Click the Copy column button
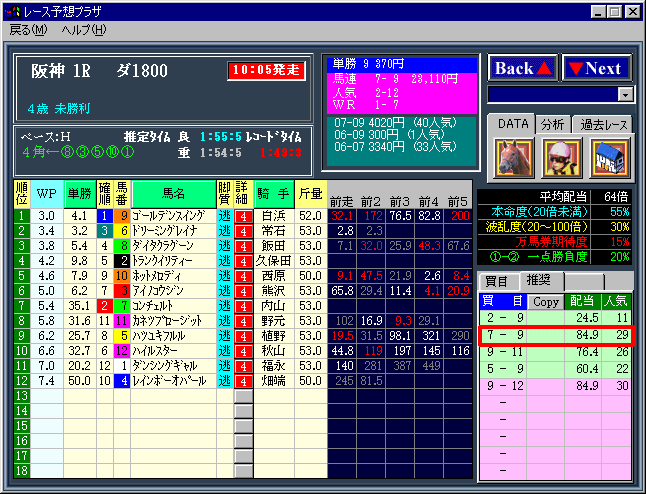Screen dimensions: 646x494 click(545, 300)
